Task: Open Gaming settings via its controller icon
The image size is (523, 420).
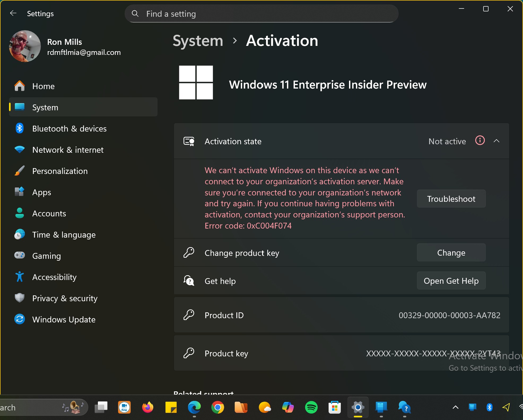Action: point(20,256)
